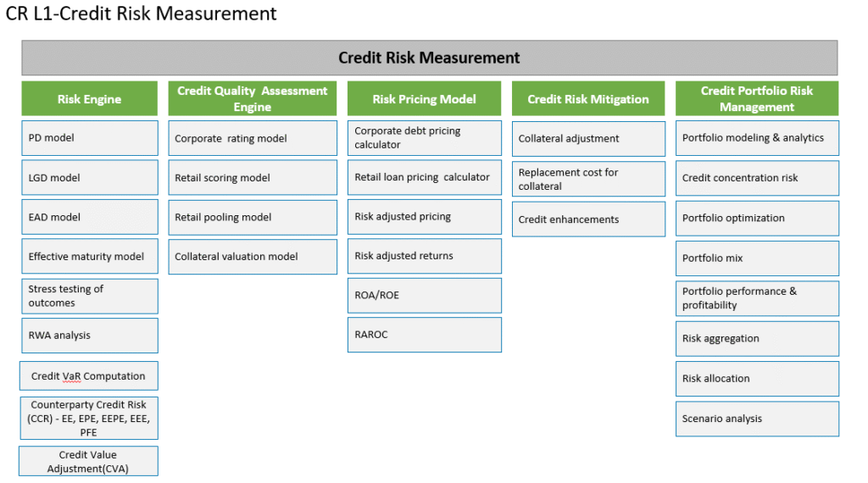Open the Credit Risk Mitigation header
This screenshot has height=483, width=868.
point(588,98)
